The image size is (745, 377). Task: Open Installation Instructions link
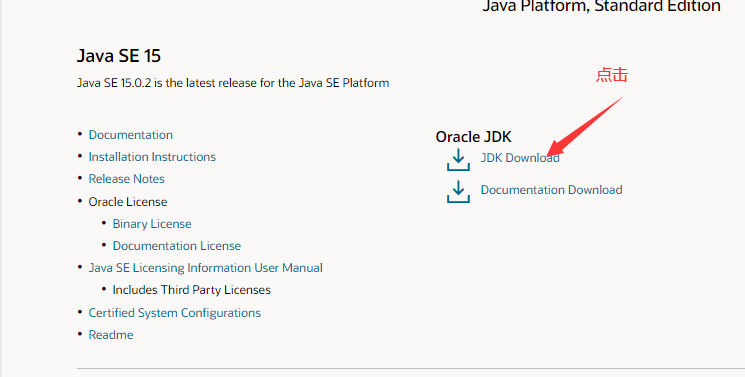152,157
